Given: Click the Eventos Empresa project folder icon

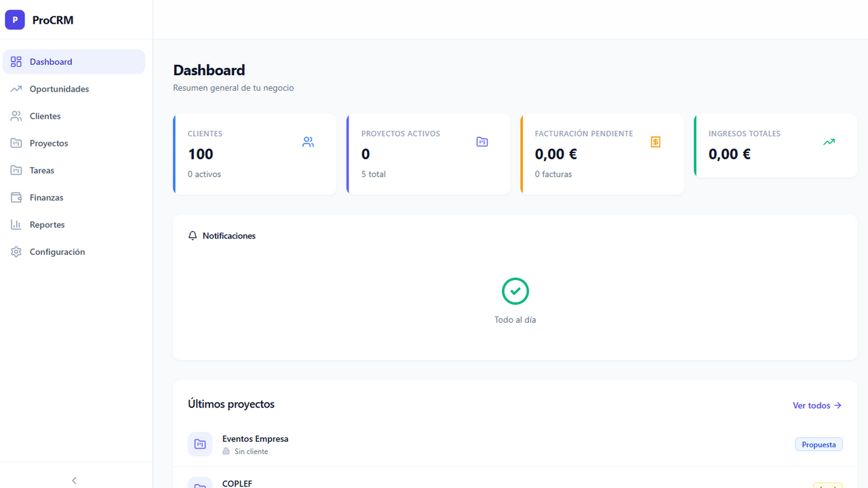Looking at the screenshot, I should click(x=200, y=444).
